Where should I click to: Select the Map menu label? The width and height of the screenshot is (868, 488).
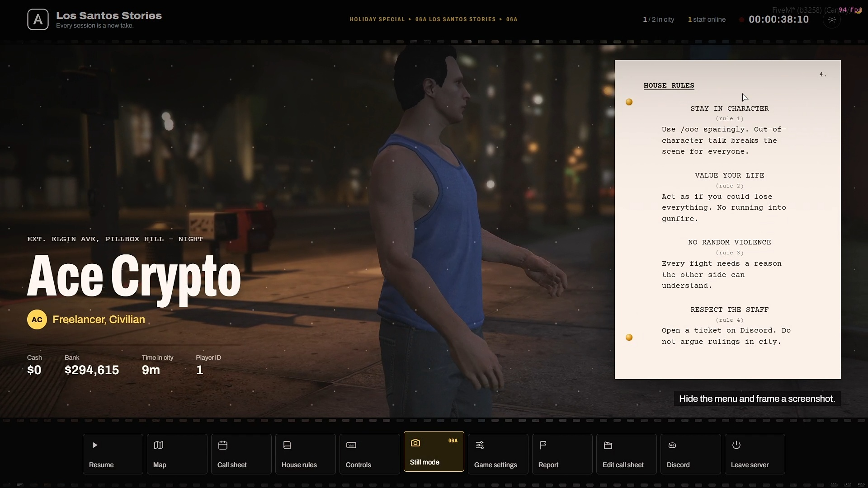point(160,465)
